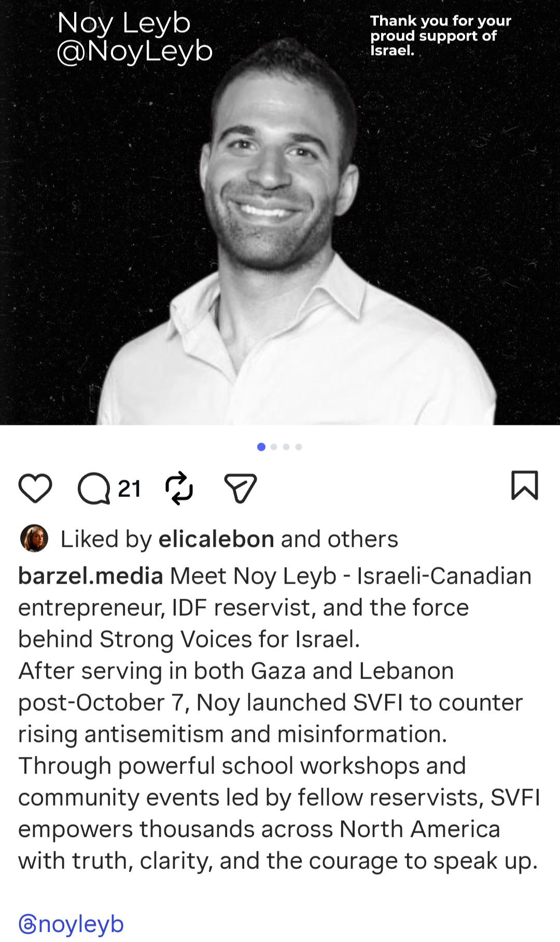Viewport: 560px width, 942px height.
Task: Open the barzel.media profile from the caption
Action: pyautogui.click(x=91, y=576)
